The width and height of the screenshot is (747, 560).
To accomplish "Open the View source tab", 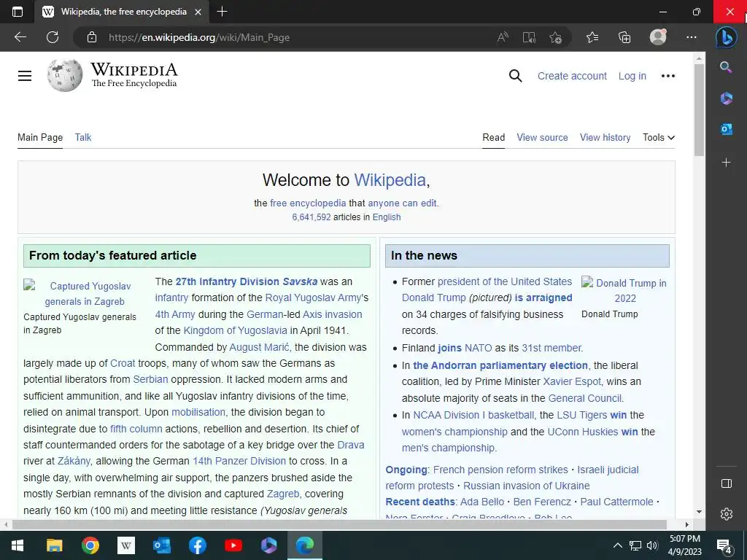I will click(542, 137).
